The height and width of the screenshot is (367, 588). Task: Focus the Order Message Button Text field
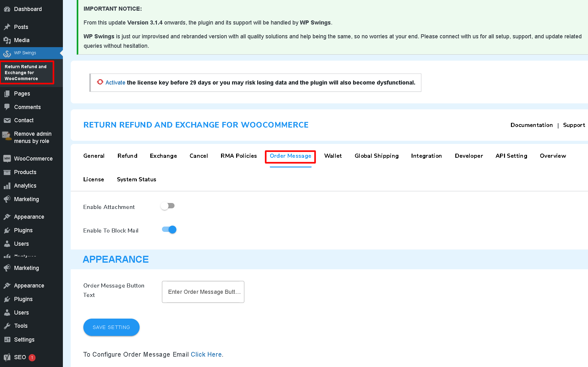click(x=203, y=292)
